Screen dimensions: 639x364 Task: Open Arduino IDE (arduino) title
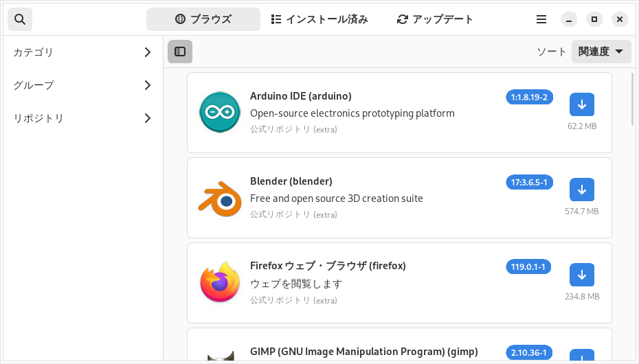tap(301, 96)
